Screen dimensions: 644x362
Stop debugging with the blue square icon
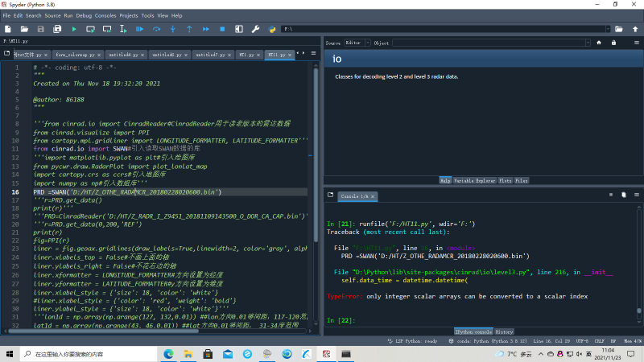[222, 29]
